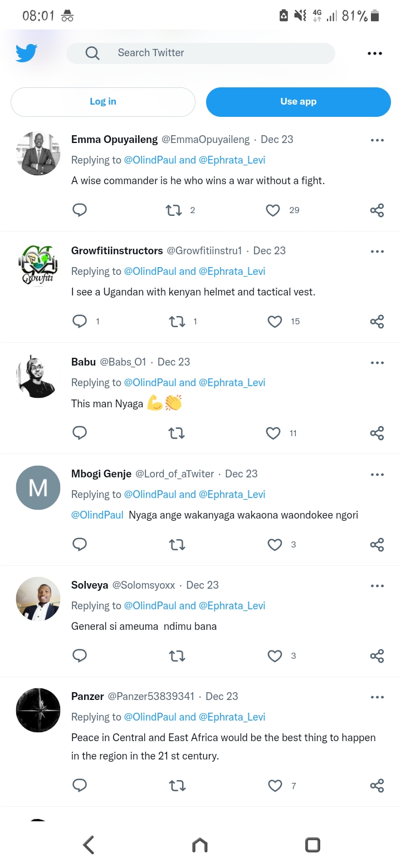Image resolution: width=401 pixels, height=868 pixels.
Task: Open @OlindPaul mention in Mbogi Genje's tweet
Action: coord(97,515)
